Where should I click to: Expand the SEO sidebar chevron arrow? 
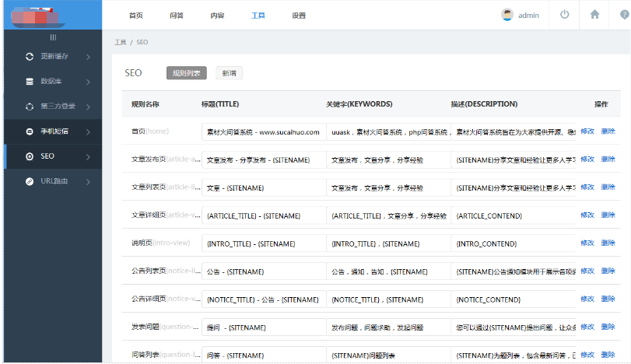[88, 157]
